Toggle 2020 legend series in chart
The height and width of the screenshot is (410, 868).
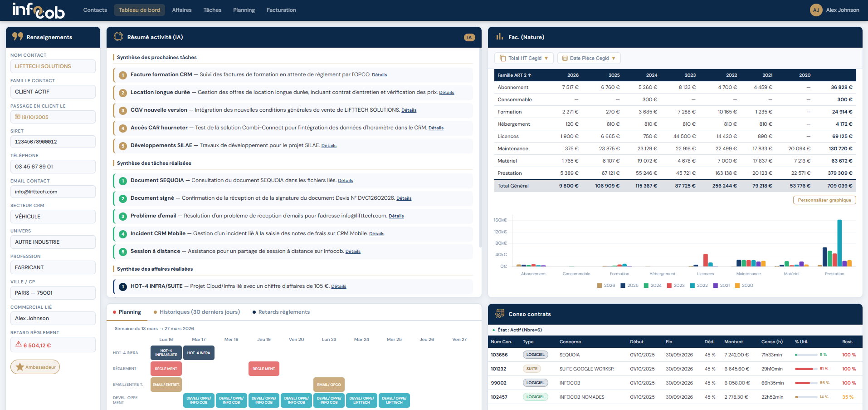pos(744,286)
